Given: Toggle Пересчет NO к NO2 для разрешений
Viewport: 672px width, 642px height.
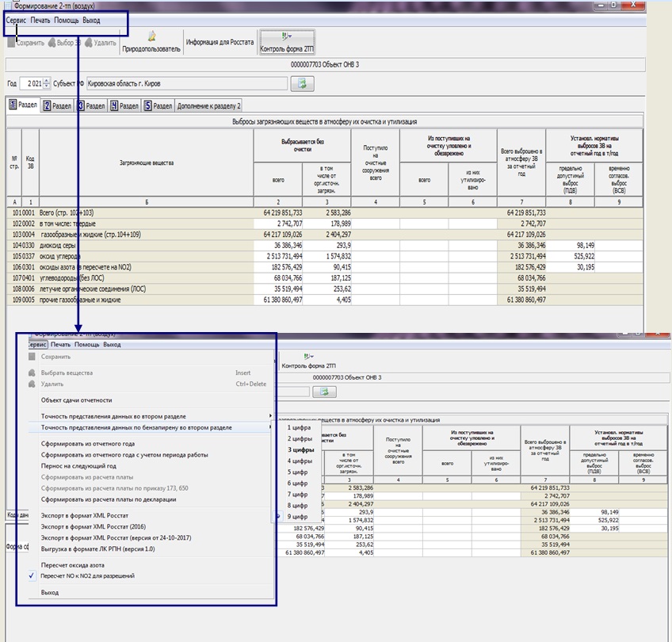Looking at the screenshot, I should (x=87, y=575).
